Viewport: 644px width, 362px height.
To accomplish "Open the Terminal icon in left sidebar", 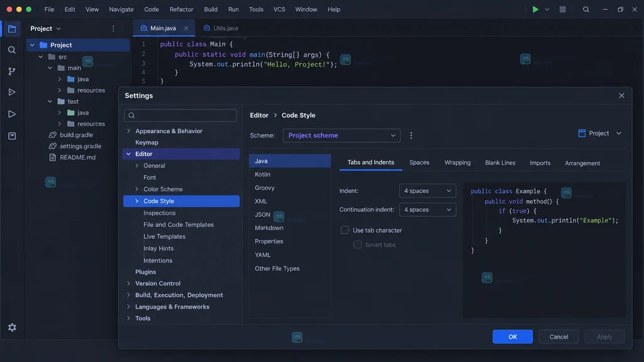I will coord(12,136).
